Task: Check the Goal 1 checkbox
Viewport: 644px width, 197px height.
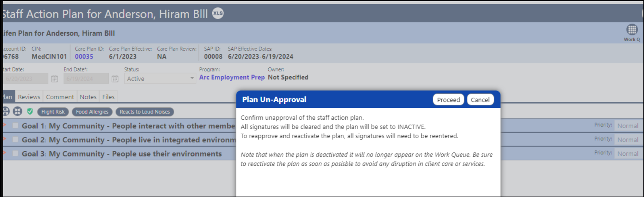Action: coord(15,125)
